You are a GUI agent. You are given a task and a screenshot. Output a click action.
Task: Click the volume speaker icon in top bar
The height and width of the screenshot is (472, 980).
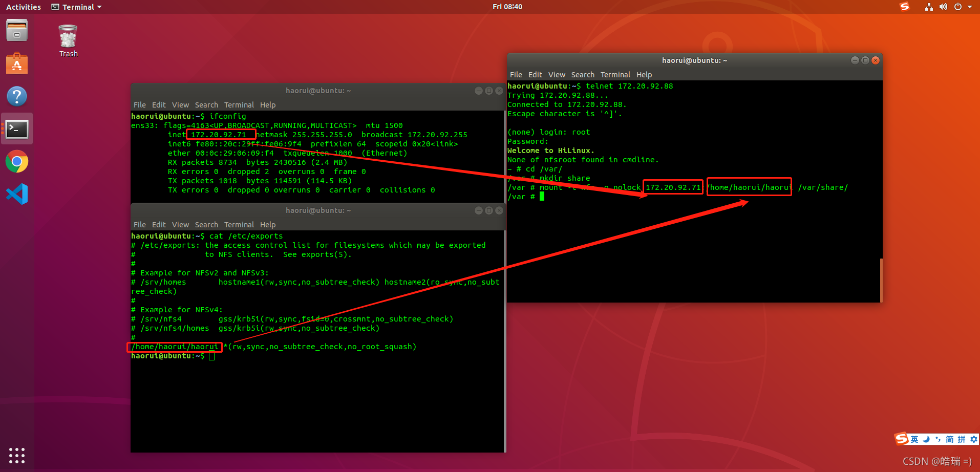point(943,7)
